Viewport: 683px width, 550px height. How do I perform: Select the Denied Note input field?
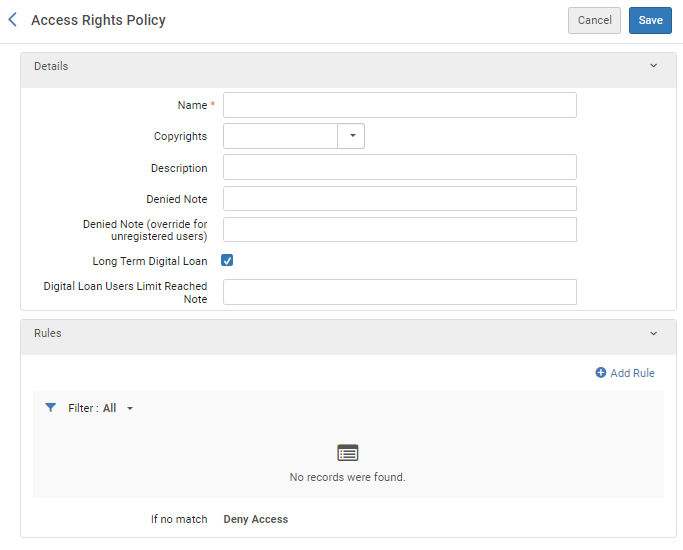pos(400,199)
